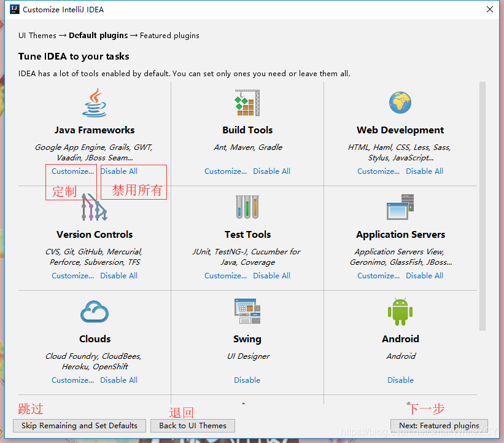Click the Android robot icon
504x443 pixels.
click(400, 312)
